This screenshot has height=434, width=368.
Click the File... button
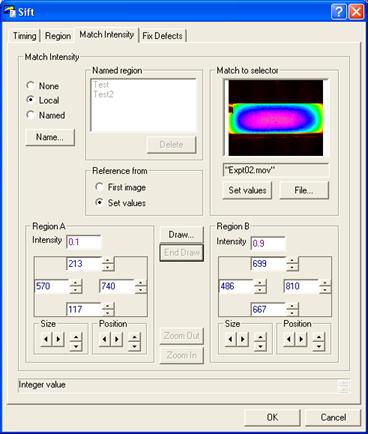click(304, 190)
